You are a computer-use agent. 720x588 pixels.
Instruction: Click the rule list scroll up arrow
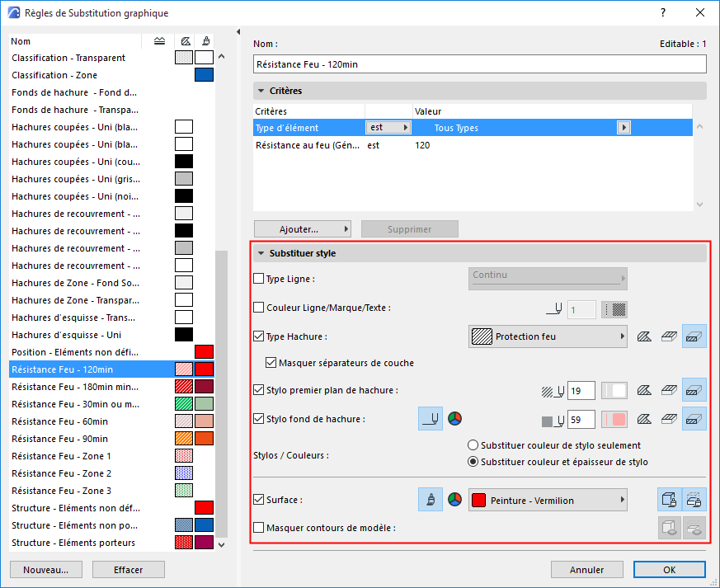point(222,56)
